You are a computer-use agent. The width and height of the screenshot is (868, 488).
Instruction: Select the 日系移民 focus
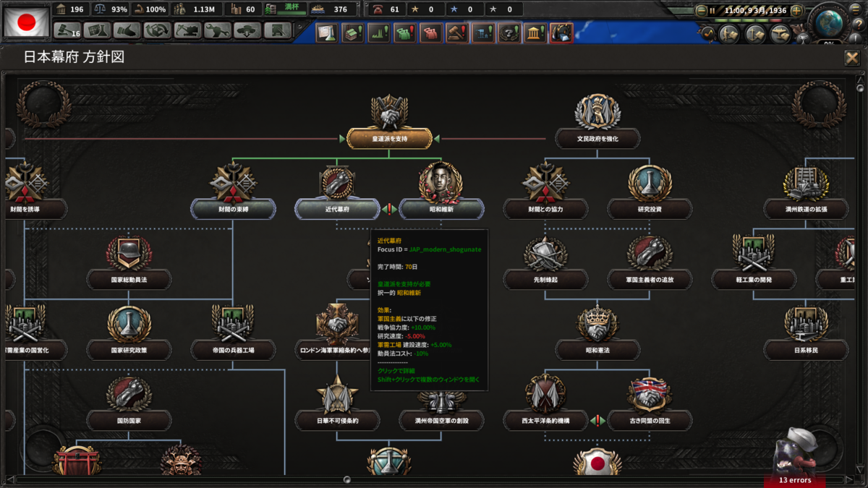(x=806, y=350)
